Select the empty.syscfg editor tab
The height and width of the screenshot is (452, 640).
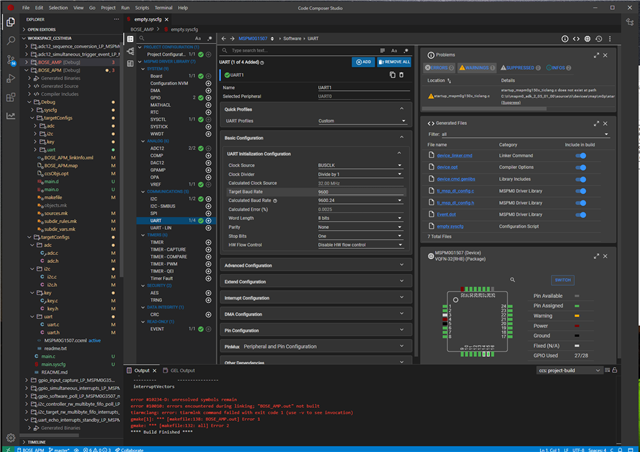[148, 19]
